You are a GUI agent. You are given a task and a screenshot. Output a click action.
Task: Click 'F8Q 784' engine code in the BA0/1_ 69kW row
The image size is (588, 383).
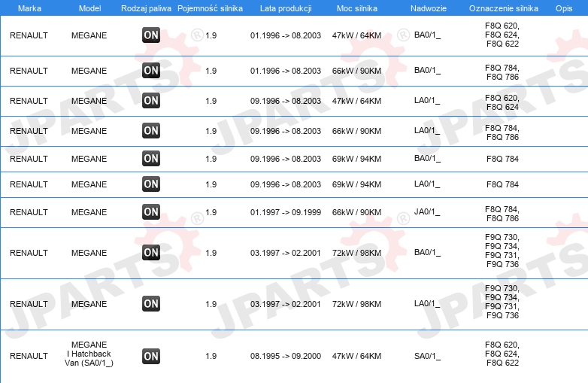[x=502, y=159]
